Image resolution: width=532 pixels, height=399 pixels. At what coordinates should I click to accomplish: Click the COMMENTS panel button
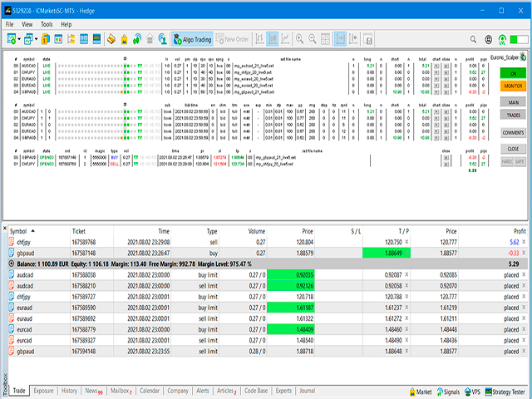(513, 133)
